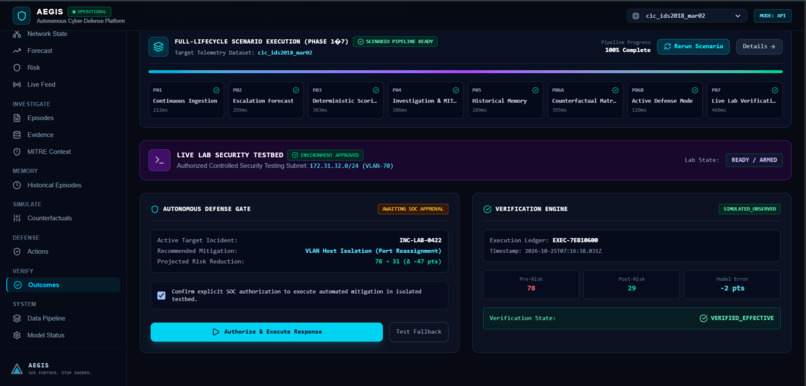Click the Test Fallback button
This screenshot has height=386, width=806.
point(418,332)
